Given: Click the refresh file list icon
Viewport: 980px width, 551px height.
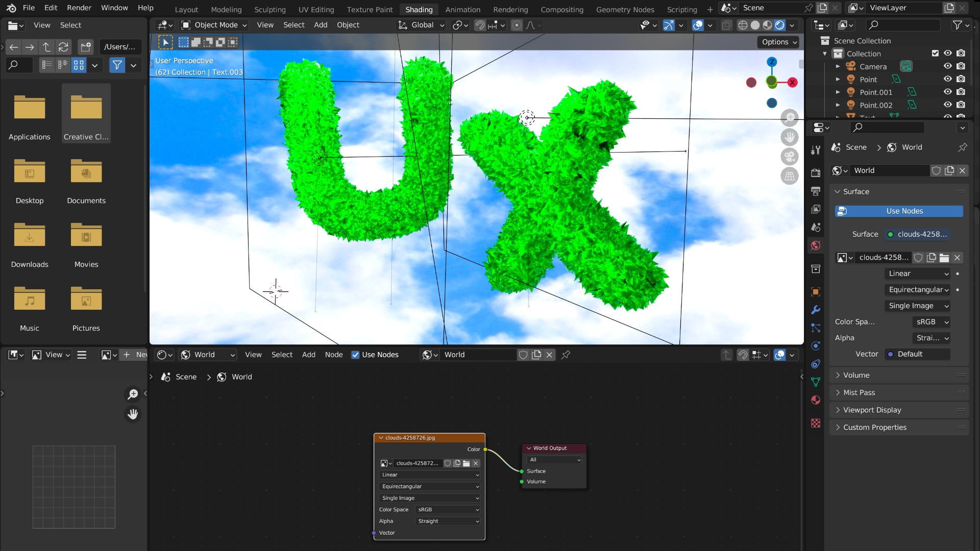Looking at the screenshot, I should [63, 47].
